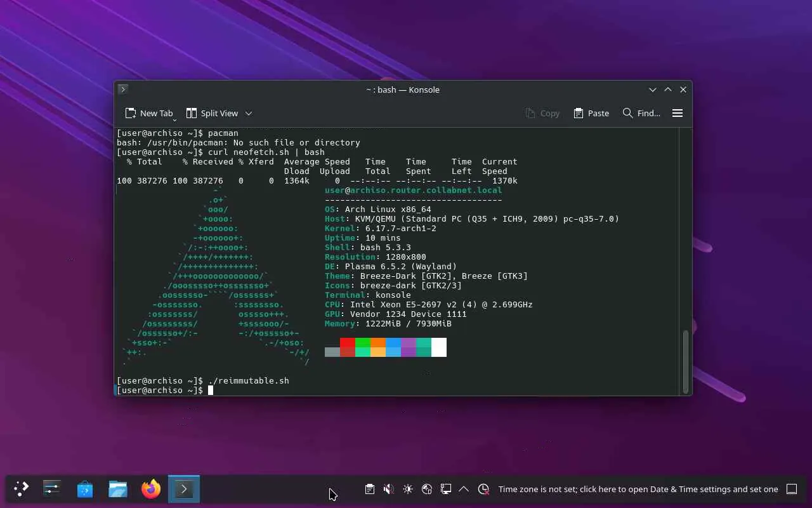
Task: Open a New Tab in Konsole
Action: tap(149, 113)
